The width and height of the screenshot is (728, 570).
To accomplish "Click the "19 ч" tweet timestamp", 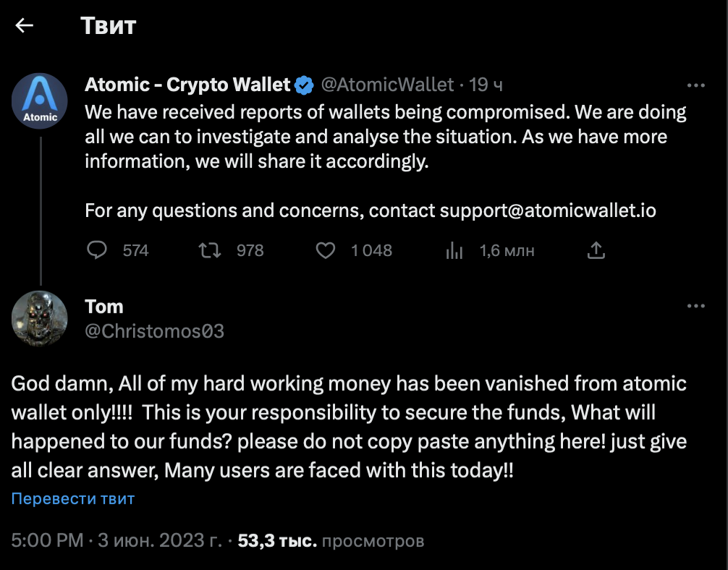I will (x=486, y=85).
